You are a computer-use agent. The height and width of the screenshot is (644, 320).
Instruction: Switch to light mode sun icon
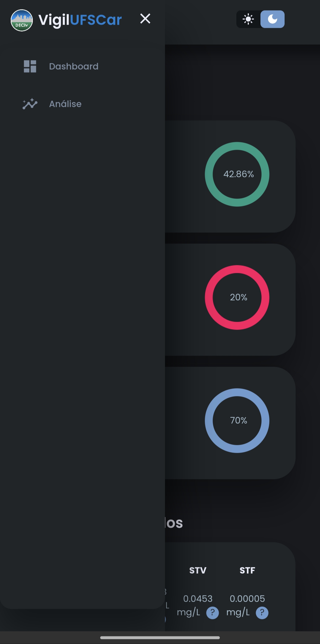[248, 19]
